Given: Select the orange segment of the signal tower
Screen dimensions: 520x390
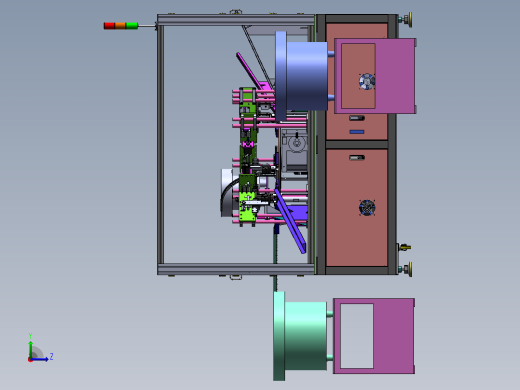Looking at the screenshot, I should [x=120, y=26].
